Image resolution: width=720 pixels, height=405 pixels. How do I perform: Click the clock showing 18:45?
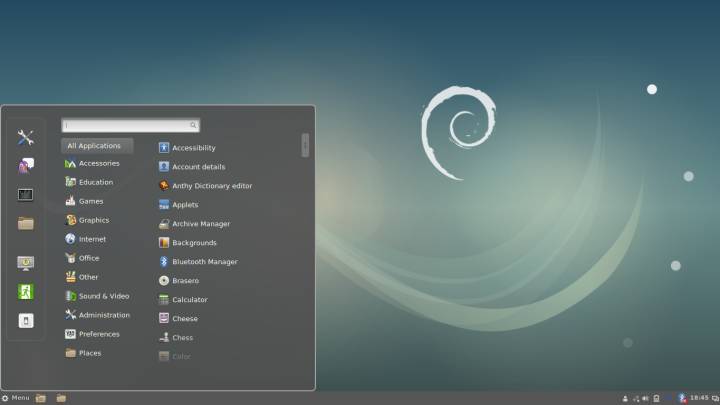click(x=699, y=398)
